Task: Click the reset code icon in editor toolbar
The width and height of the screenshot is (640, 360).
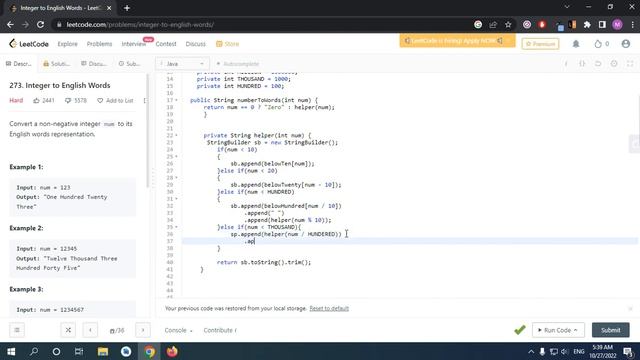Action: [x=598, y=64]
